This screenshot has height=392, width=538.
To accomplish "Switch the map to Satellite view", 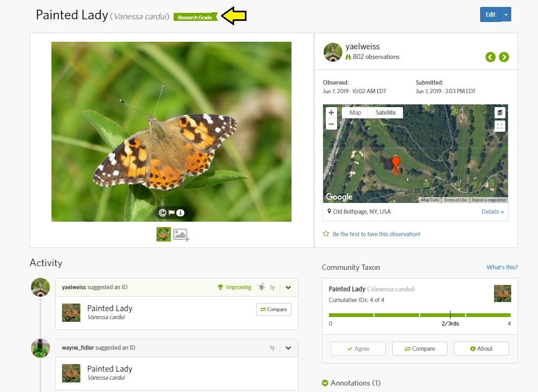I will [385, 112].
